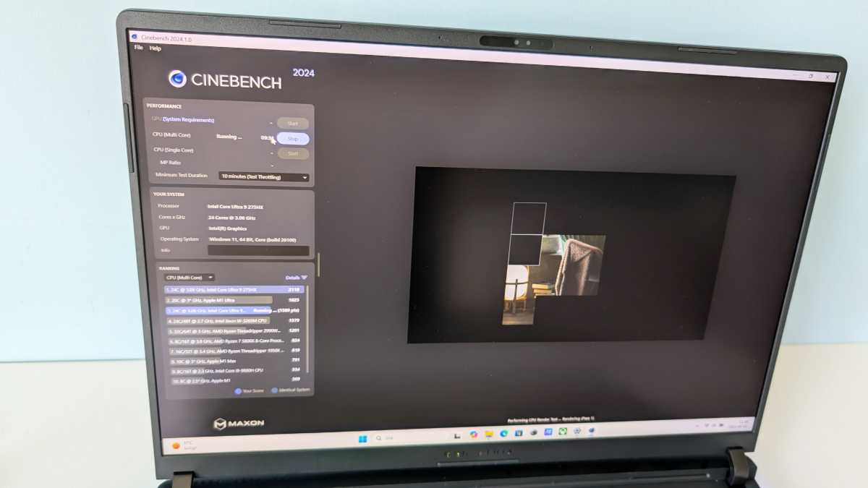The image size is (868, 488).
Task: Open the Microsoft Store taskbar icon
Action: 519,434
